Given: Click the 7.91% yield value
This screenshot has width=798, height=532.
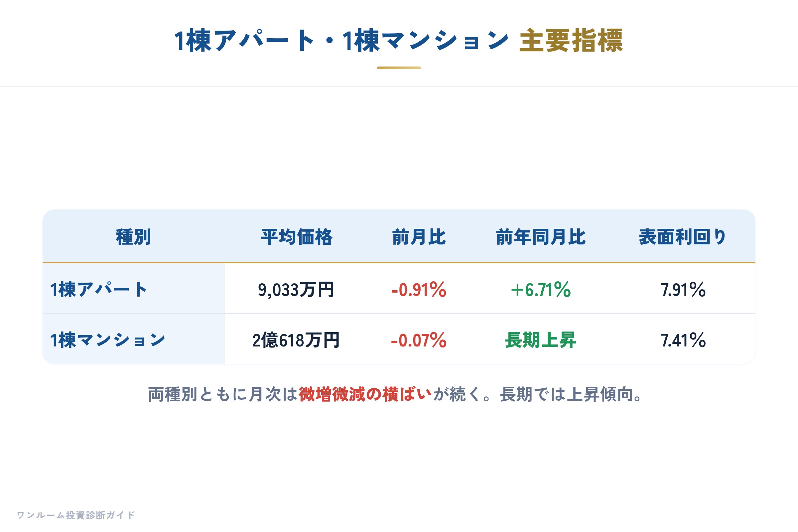Looking at the screenshot, I should [x=683, y=290].
